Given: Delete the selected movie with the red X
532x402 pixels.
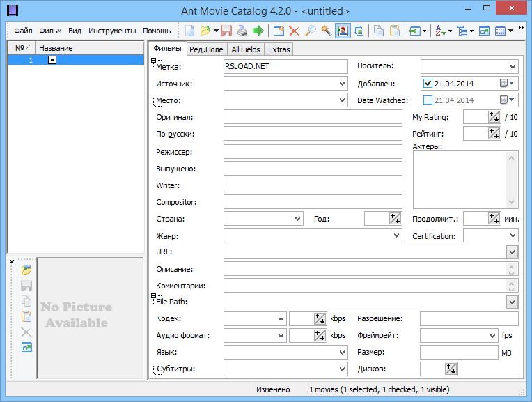Looking at the screenshot, I should (294, 31).
